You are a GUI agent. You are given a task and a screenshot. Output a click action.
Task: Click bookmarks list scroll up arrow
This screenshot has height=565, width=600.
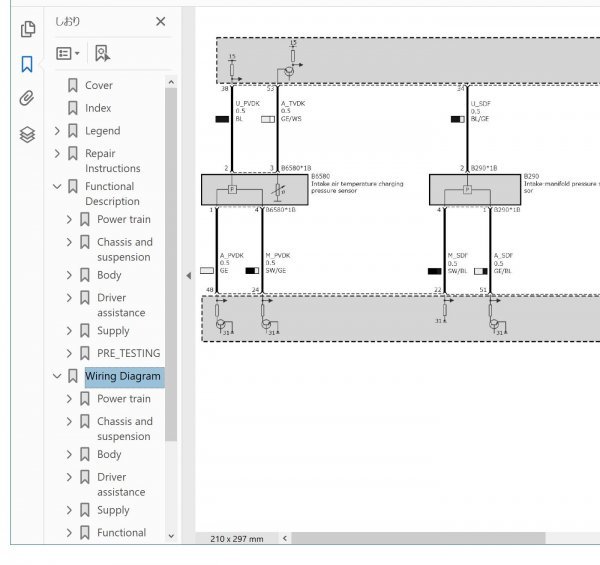[171, 82]
